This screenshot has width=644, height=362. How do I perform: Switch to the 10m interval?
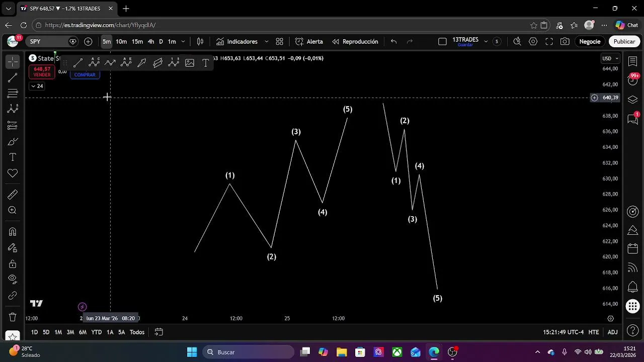coord(121,42)
